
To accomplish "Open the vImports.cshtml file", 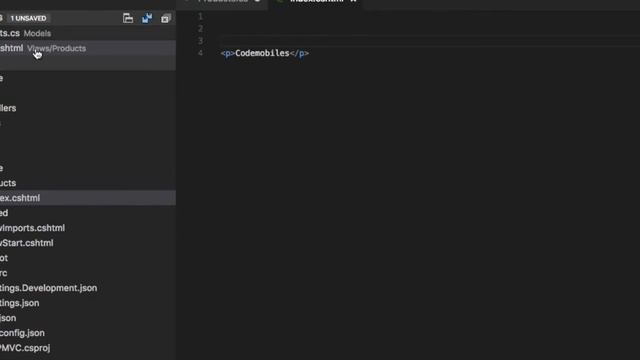I will 32,228.
